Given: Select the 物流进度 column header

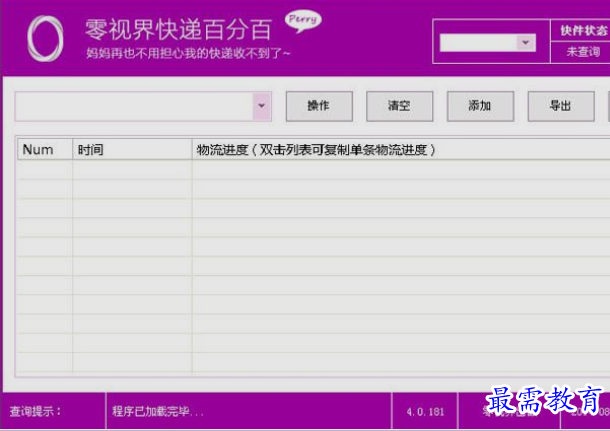Looking at the screenshot, I should (401, 149).
